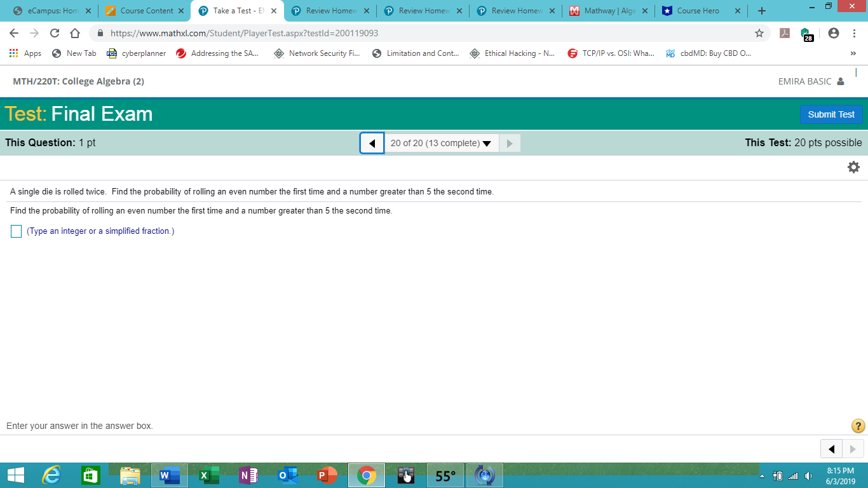Open the extension showing badge 28
The width and height of the screenshot is (868, 488).
(806, 34)
